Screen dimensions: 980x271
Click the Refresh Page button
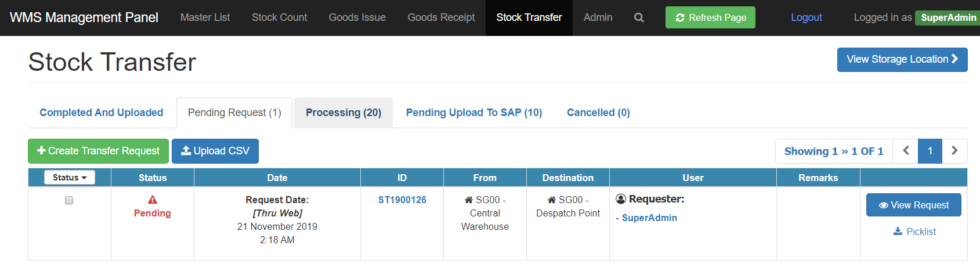710,17
